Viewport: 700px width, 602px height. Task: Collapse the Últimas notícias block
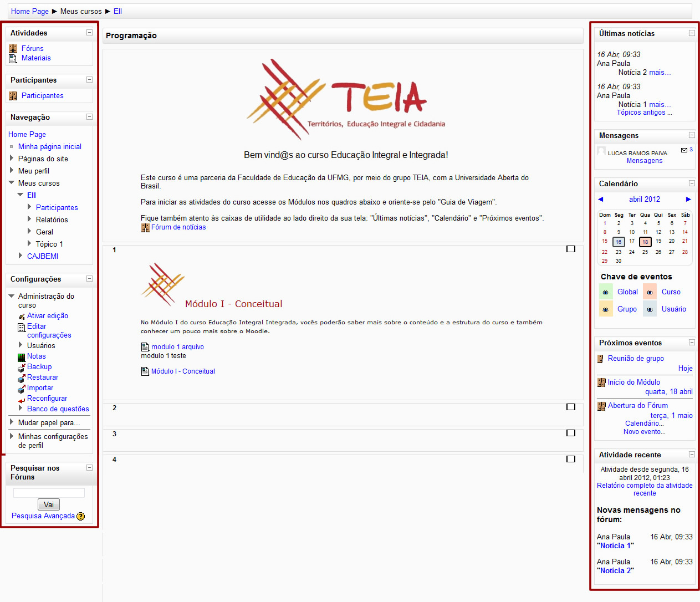pyautogui.click(x=692, y=33)
